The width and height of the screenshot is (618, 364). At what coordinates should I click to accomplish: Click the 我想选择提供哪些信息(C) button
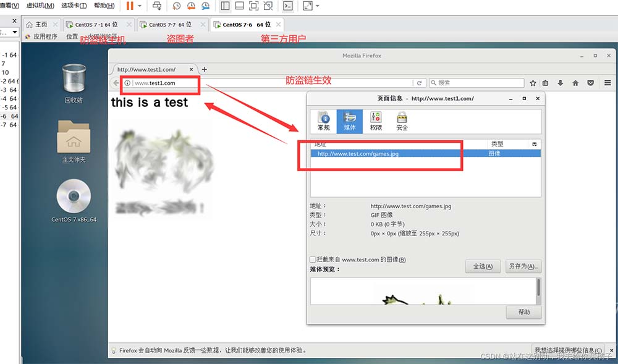click(568, 350)
